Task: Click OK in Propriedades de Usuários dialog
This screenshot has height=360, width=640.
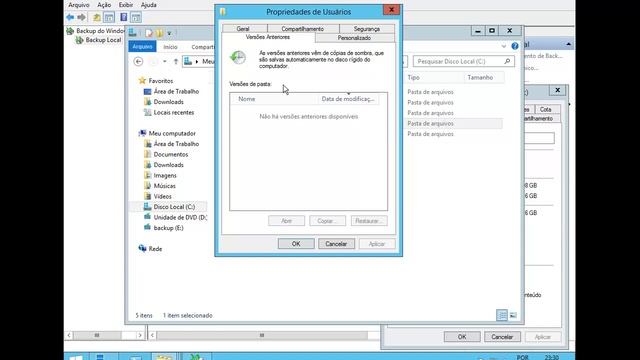Action: point(296,244)
